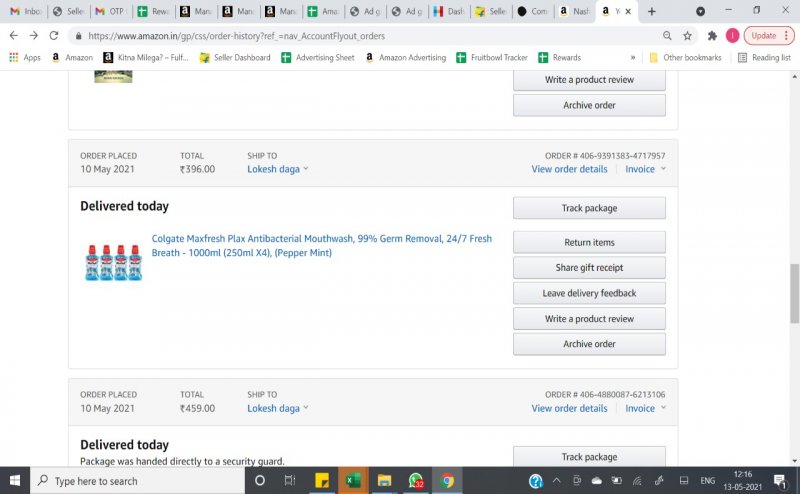This screenshot has height=494, width=800.
Task: Click the browser back arrow
Action: click(x=13, y=35)
